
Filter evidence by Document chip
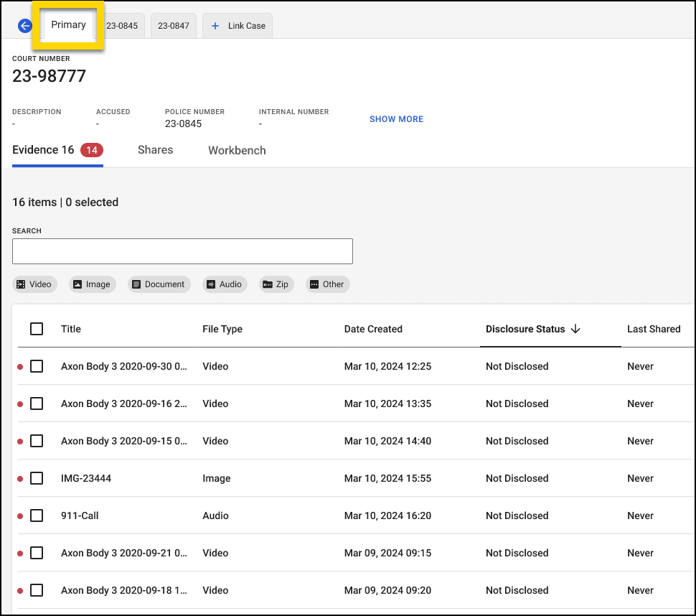coord(159,284)
